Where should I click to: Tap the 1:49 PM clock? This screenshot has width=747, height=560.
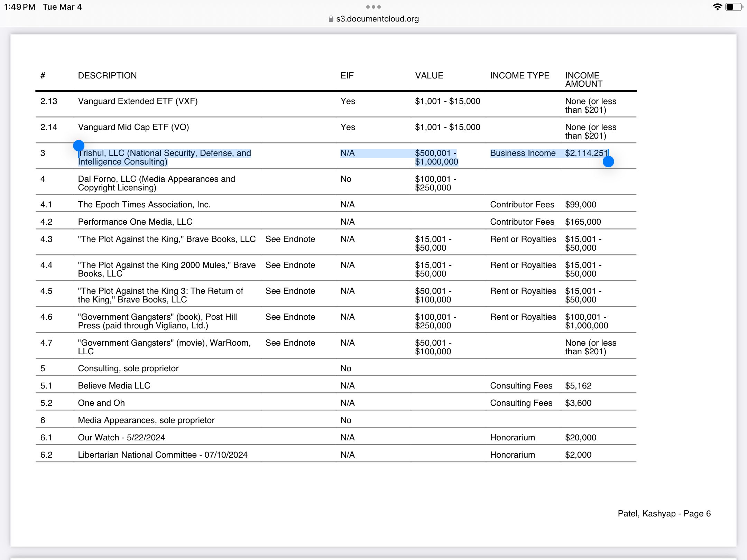tap(20, 7)
